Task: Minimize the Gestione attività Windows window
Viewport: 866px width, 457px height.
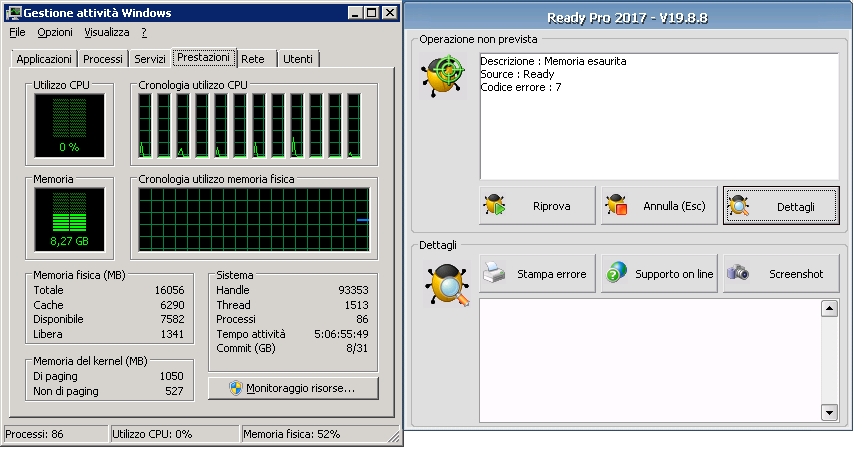Action: click(x=355, y=13)
